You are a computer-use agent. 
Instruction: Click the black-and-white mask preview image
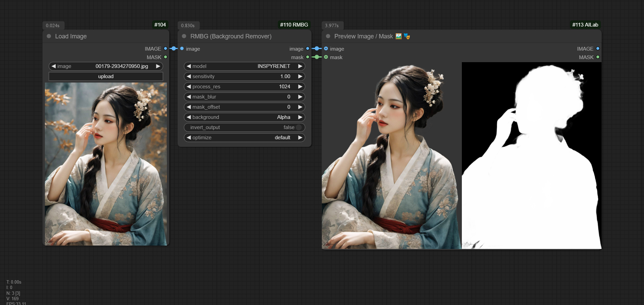pyautogui.click(x=532, y=156)
